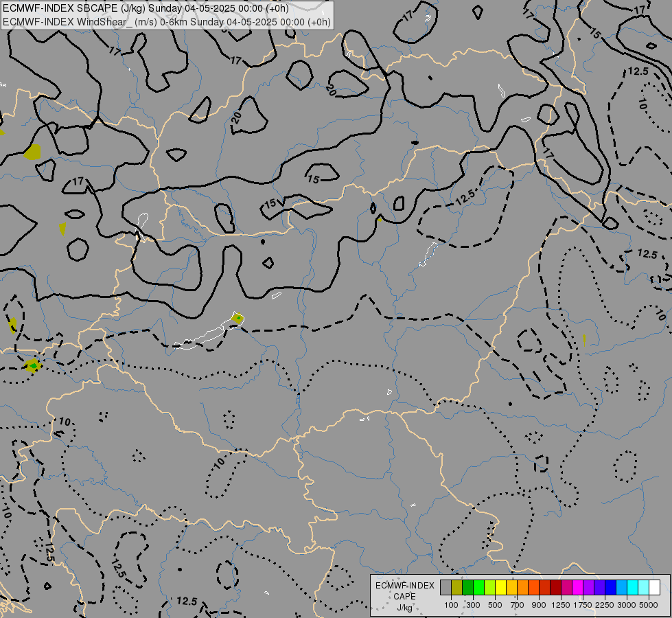672x618 pixels.
Task: Click the red-orange legend swatch left of 900
Action: click(x=533, y=588)
